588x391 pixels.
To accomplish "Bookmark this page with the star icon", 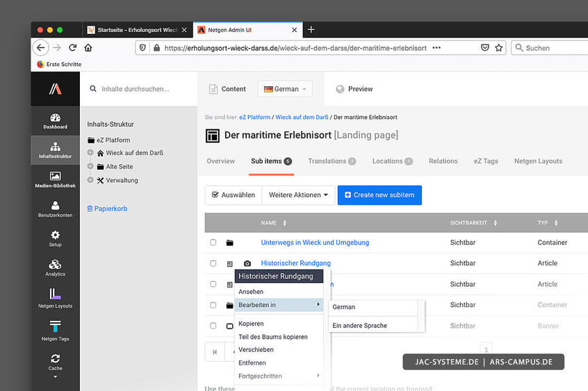I will click(499, 47).
